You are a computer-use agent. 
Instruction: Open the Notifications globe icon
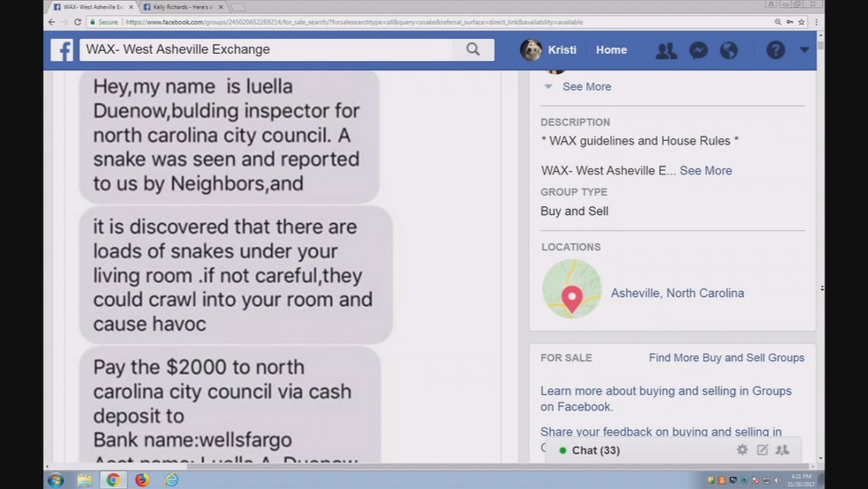pyautogui.click(x=729, y=50)
